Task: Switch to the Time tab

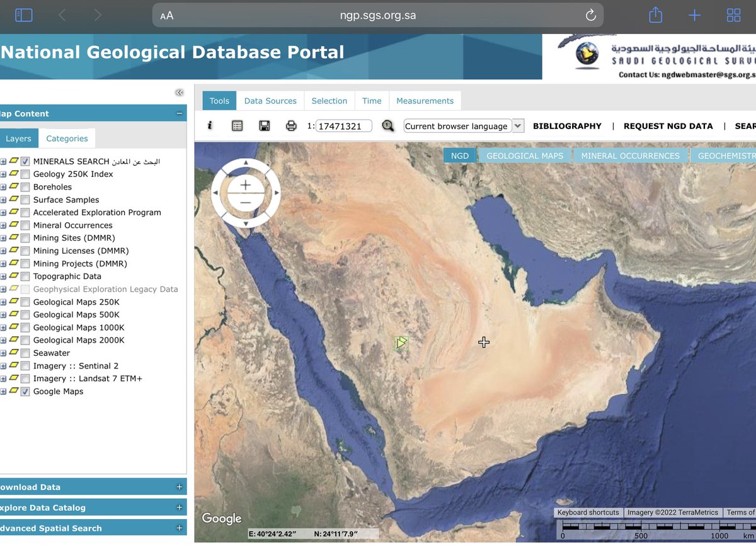Action: tap(372, 101)
